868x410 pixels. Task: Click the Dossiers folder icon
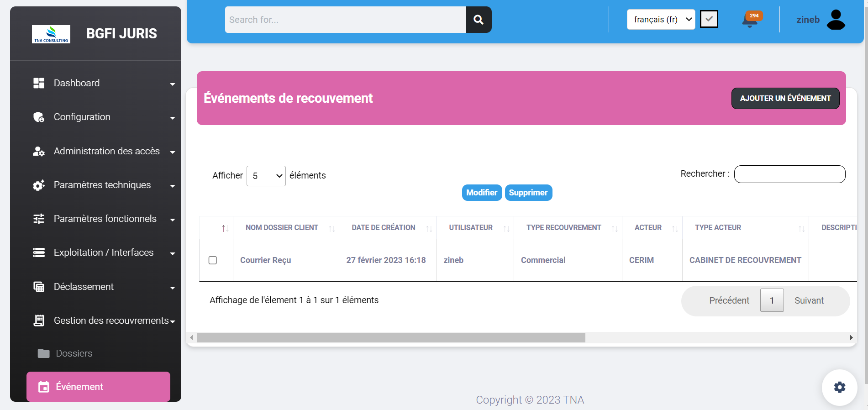pos(43,353)
